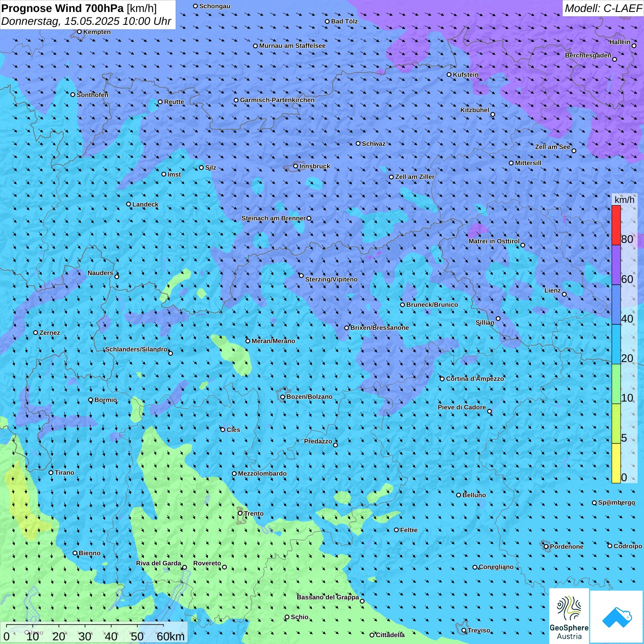The width and height of the screenshot is (644, 644).
Task: Click the Meran/Merano city marker
Action: (248, 341)
